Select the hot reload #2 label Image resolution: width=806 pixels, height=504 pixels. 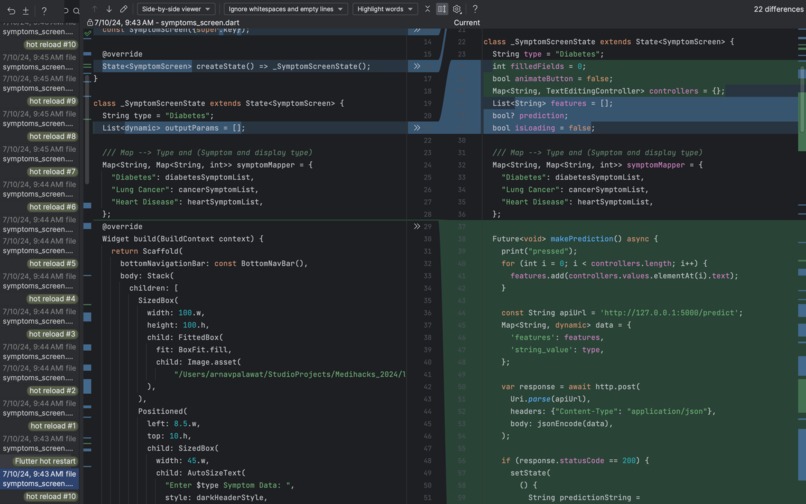coord(52,390)
